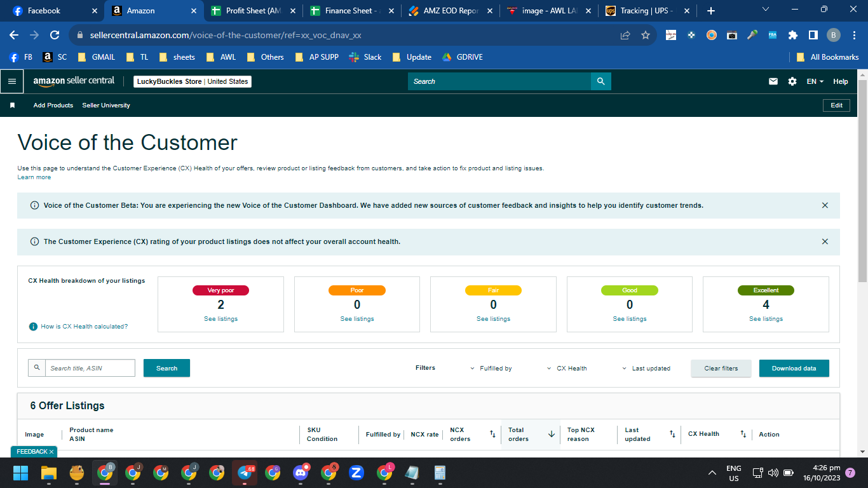Open the Add Products link
The image size is (868, 488).
[x=53, y=105]
